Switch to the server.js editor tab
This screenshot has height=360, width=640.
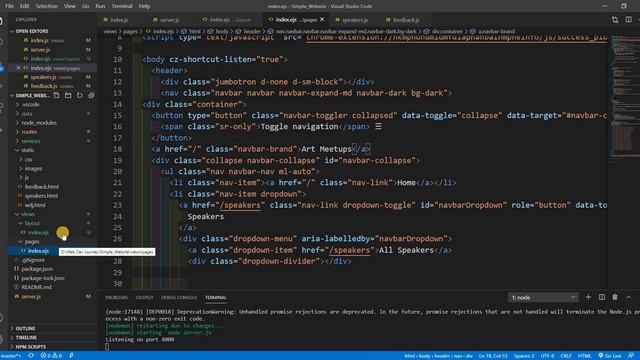pyautogui.click(x=170, y=20)
